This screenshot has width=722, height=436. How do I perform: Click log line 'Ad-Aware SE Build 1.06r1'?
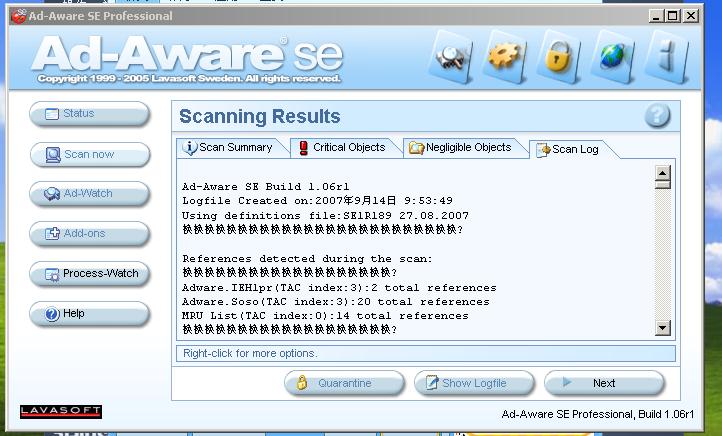[x=266, y=186]
